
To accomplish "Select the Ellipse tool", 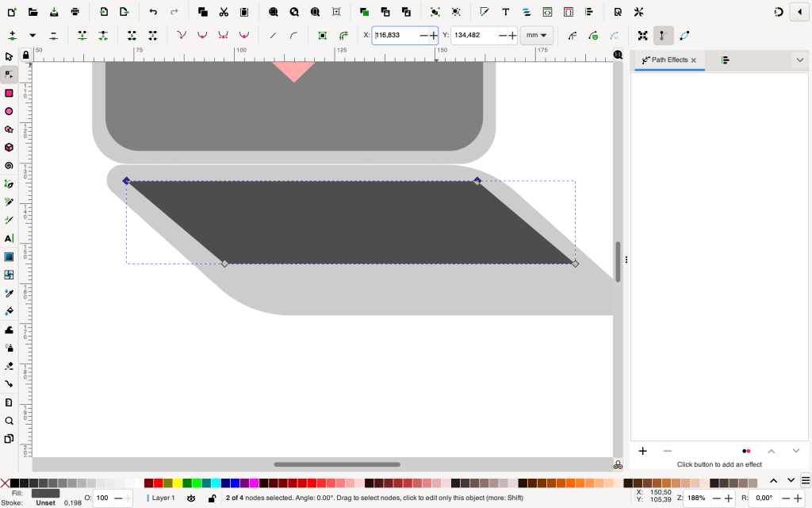I will 9,111.
